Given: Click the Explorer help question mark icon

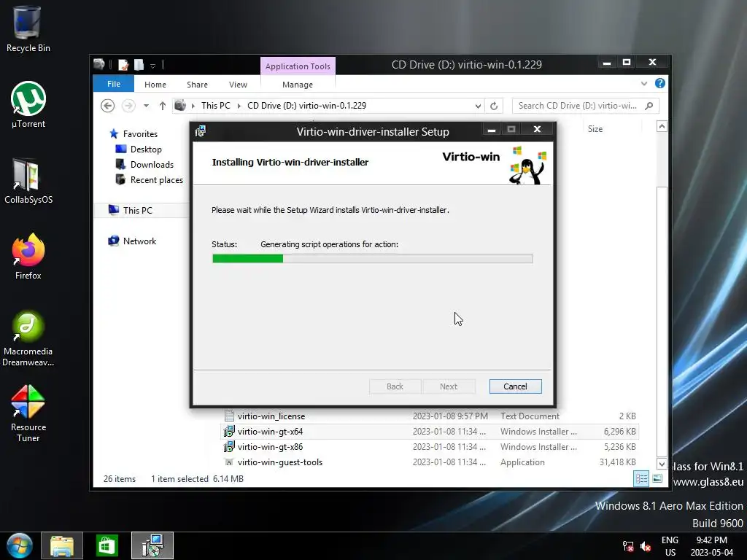Looking at the screenshot, I should tap(659, 83).
